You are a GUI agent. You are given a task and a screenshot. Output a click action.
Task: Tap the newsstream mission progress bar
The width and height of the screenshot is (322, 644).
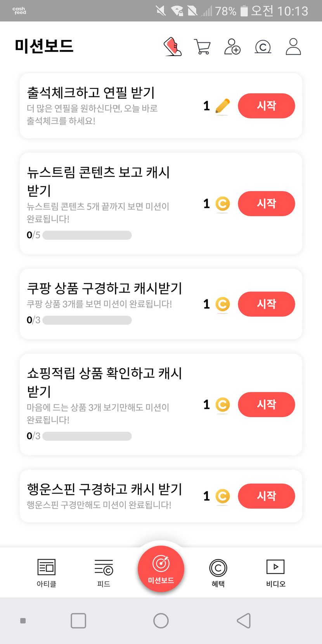(x=87, y=235)
